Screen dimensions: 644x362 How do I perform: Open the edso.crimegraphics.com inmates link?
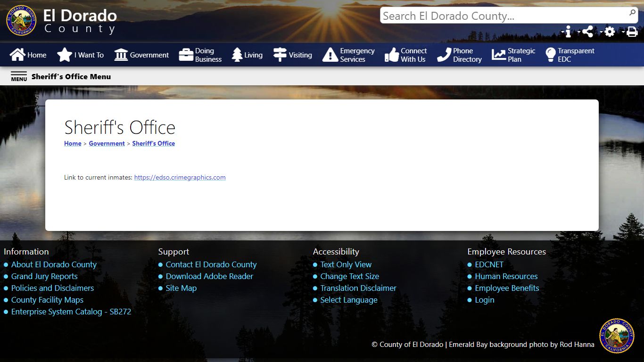180,178
